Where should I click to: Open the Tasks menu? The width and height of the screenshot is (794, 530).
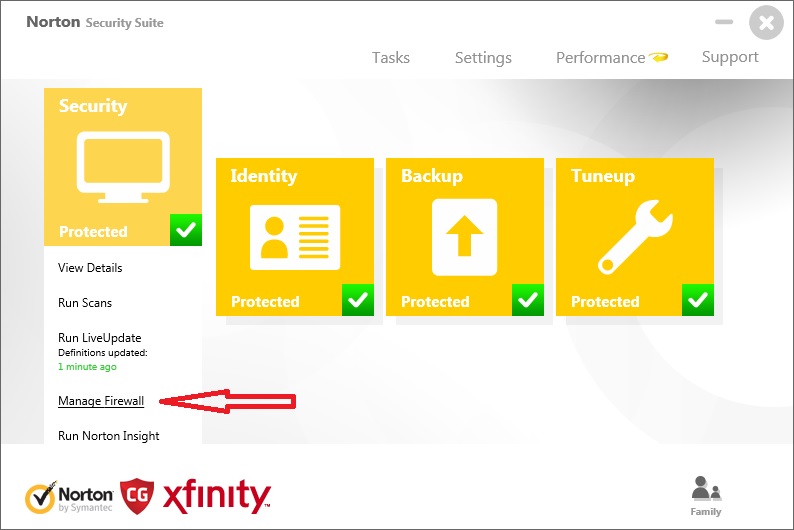pos(390,58)
